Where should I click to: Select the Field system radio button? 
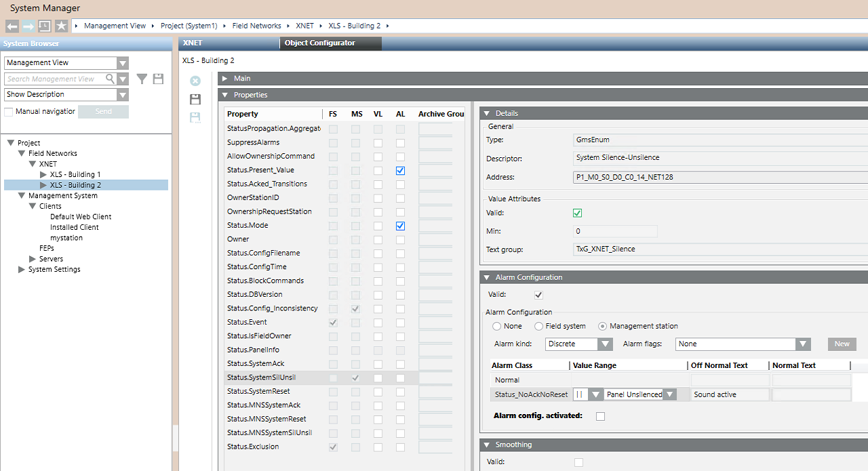(x=539, y=326)
